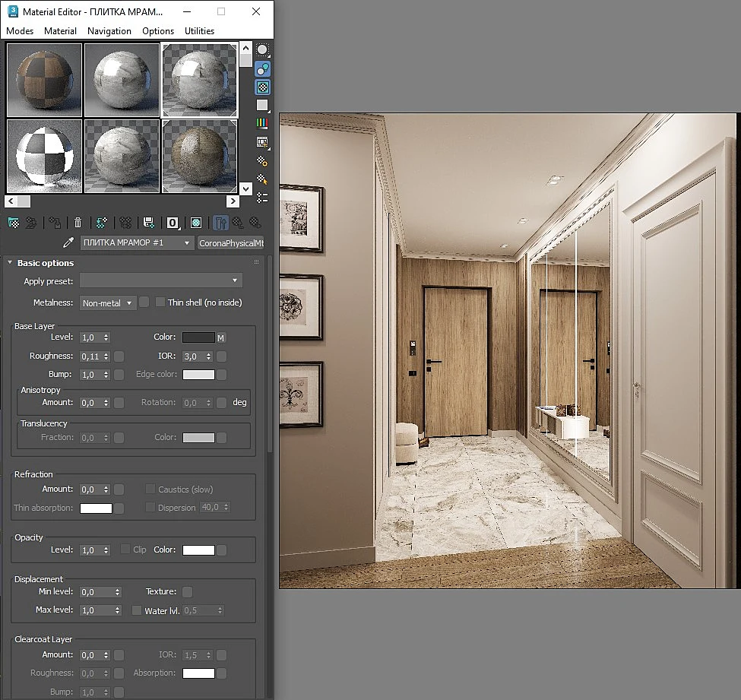Viewport: 741px width, 700px height.
Task: Click the Get Material icon
Action: pos(14,223)
